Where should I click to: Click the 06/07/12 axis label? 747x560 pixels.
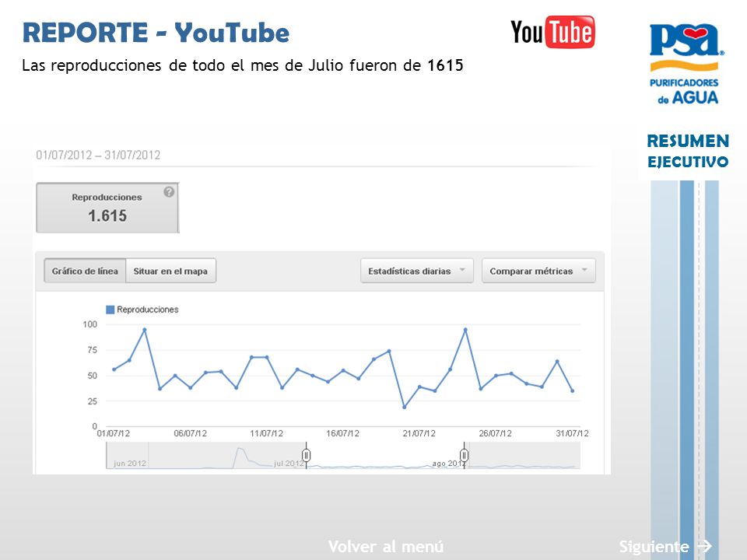[x=190, y=433]
